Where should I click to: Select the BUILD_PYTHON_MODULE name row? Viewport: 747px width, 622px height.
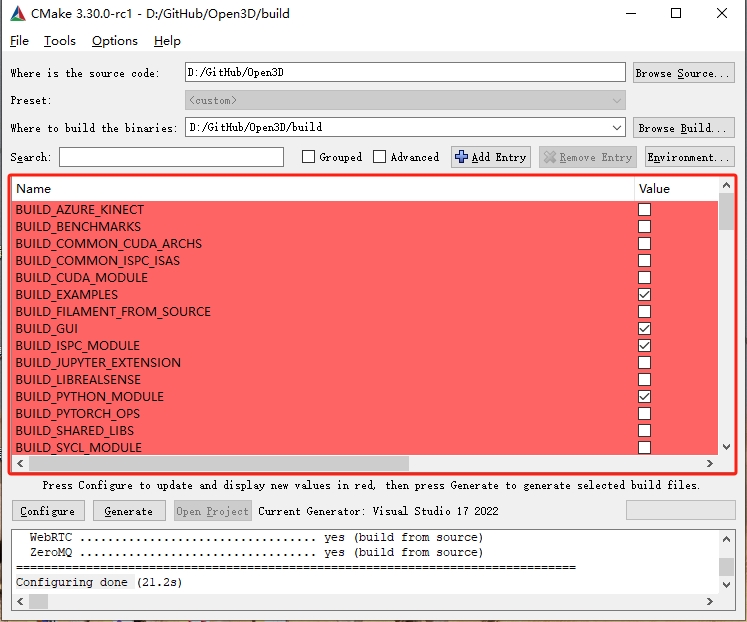[x=323, y=396]
